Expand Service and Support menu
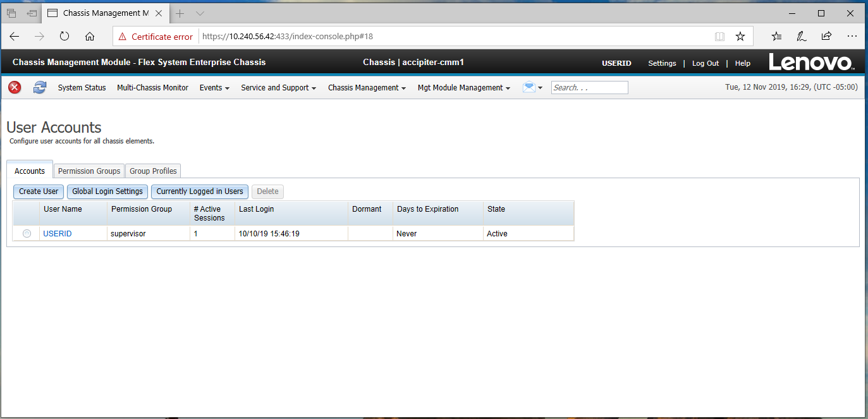The width and height of the screenshot is (868, 419). (x=278, y=88)
